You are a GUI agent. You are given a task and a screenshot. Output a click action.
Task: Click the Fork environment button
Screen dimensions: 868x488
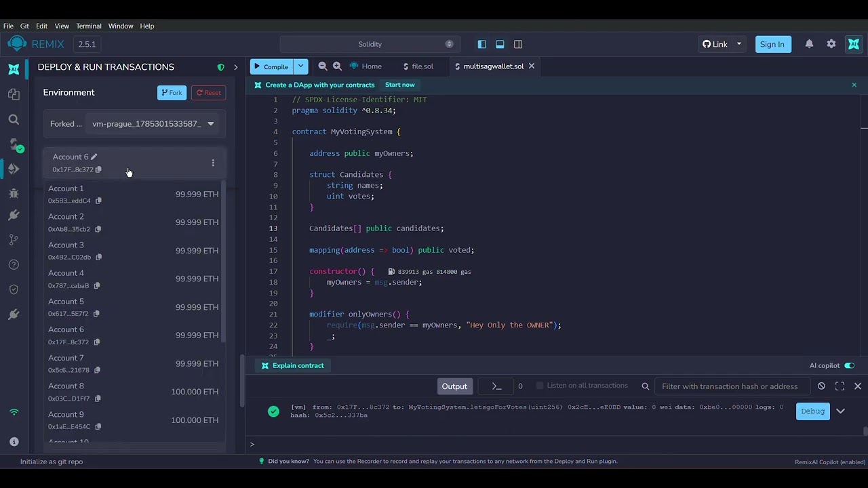172,93
